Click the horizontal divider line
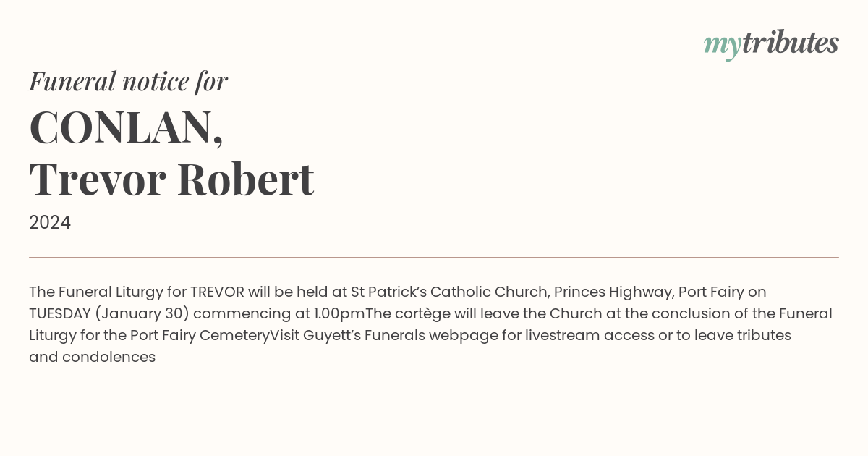This screenshot has height=456, width=868. pyautogui.click(x=434, y=257)
